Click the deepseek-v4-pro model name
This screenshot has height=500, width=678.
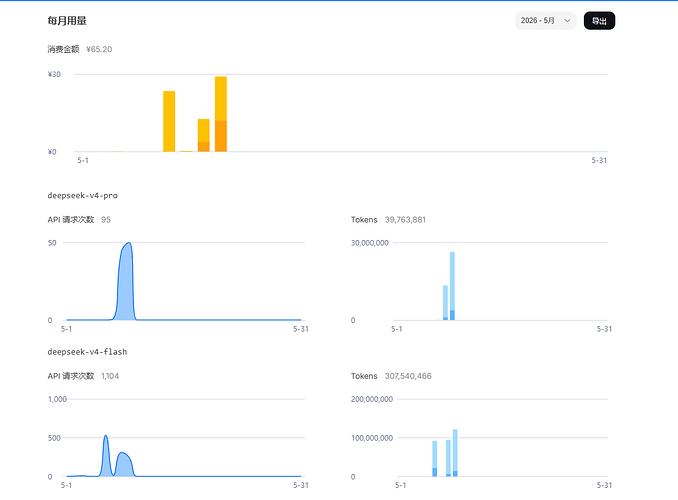click(83, 196)
